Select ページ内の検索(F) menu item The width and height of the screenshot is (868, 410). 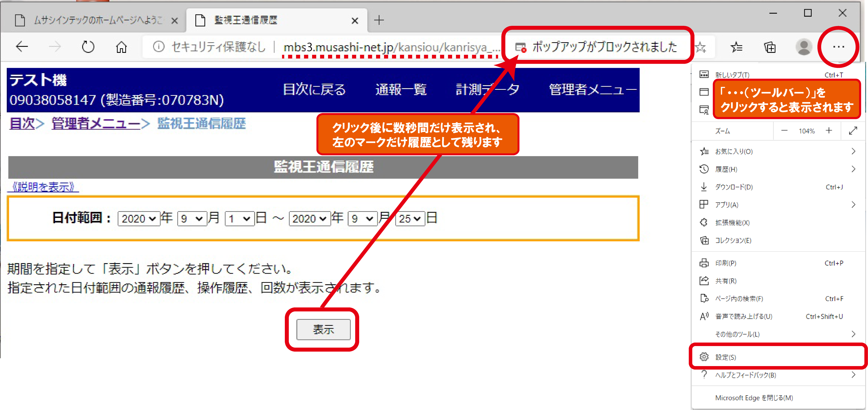(x=778, y=299)
